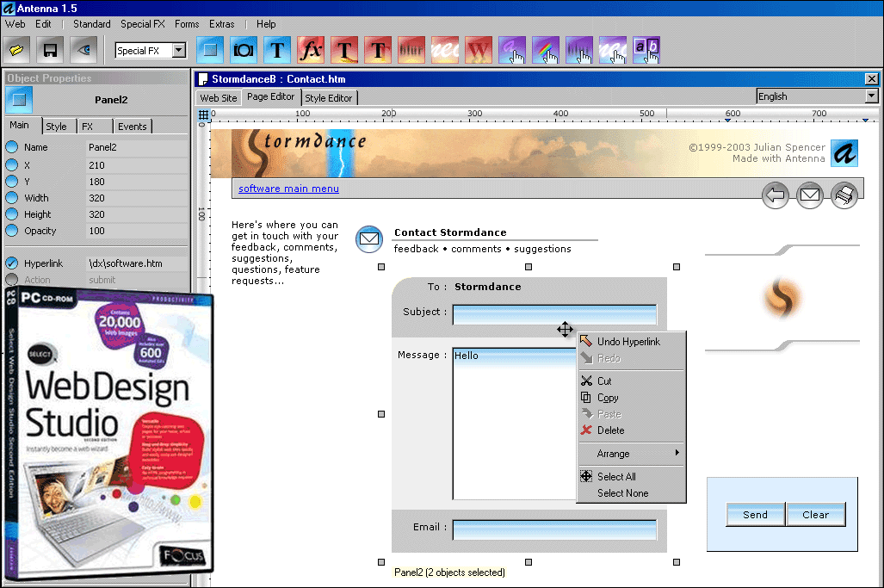This screenshot has height=588, width=884.
Task: Open the Web menu
Action: [15, 24]
